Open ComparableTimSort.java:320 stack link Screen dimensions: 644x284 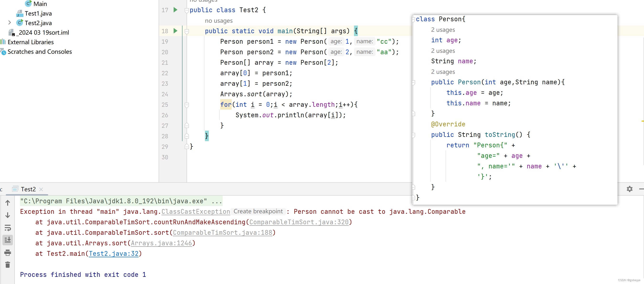299,222
